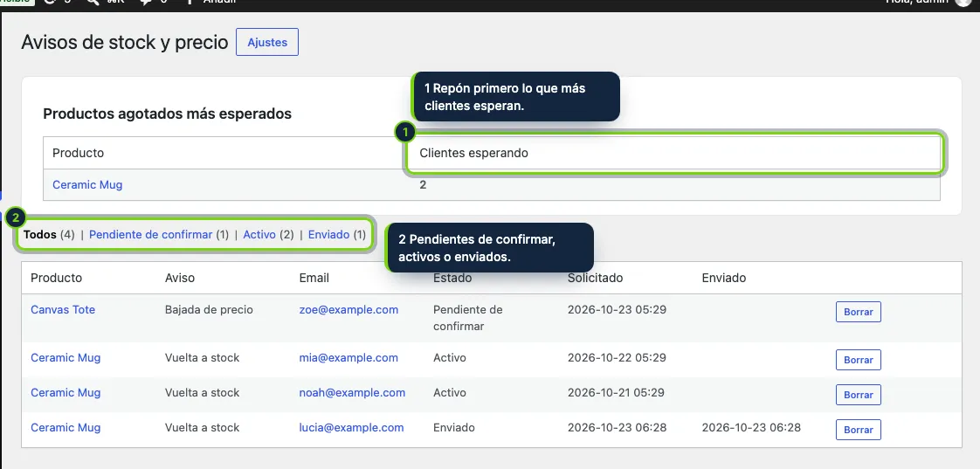Image resolution: width=980 pixels, height=469 pixels.
Task: Click the lucia@example.com email link
Action: pyautogui.click(x=351, y=428)
